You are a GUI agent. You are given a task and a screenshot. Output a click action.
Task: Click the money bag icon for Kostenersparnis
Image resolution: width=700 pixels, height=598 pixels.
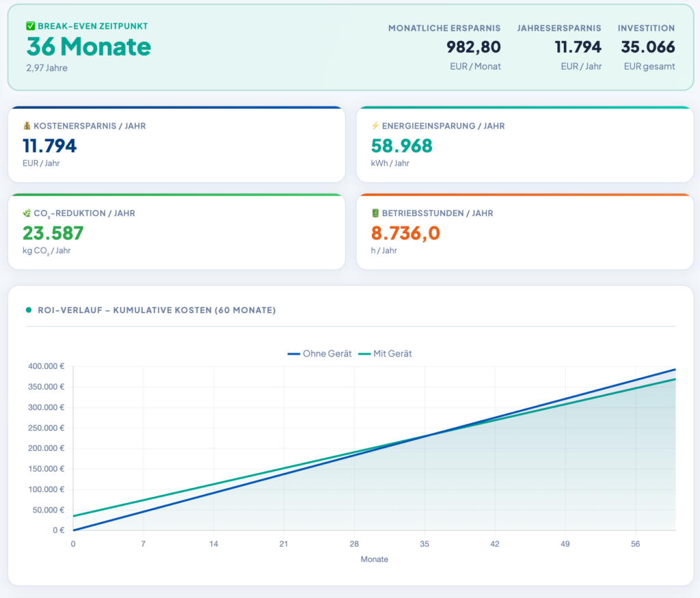27,126
